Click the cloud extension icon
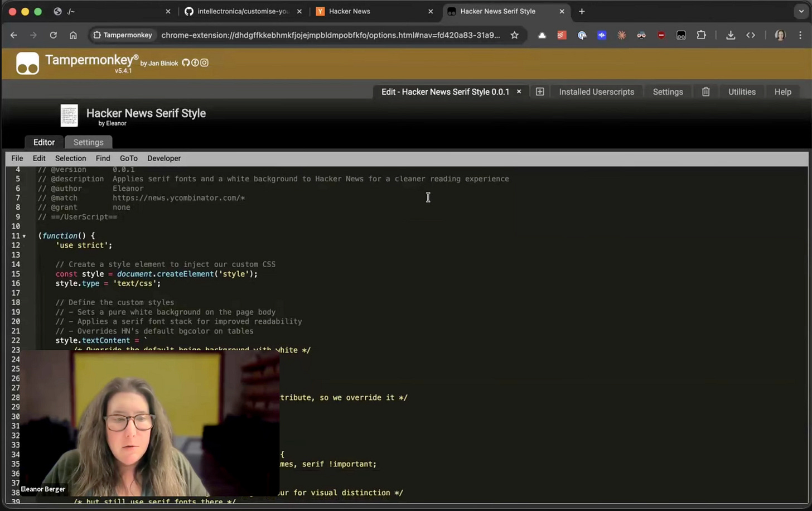This screenshot has width=812, height=511. pos(542,35)
